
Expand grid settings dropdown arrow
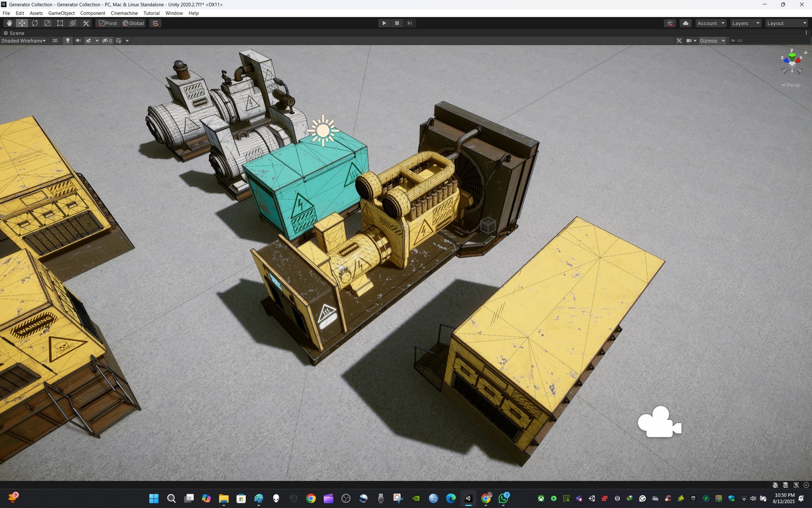(x=127, y=41)
